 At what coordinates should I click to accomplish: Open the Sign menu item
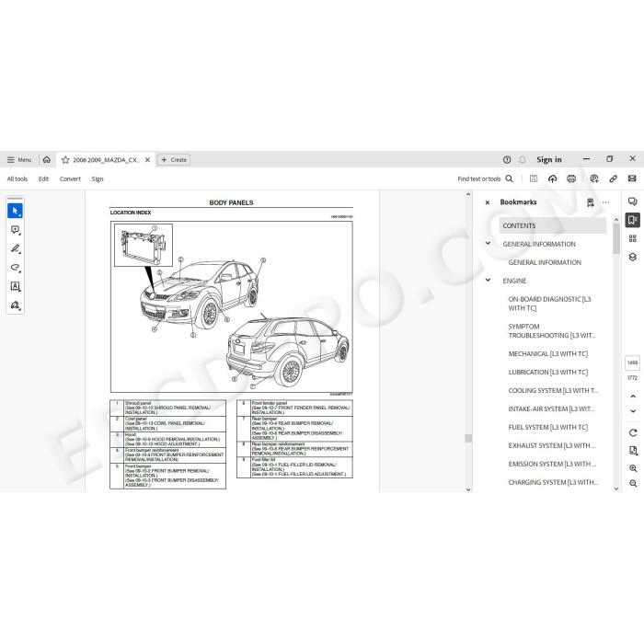click(98, 179)
